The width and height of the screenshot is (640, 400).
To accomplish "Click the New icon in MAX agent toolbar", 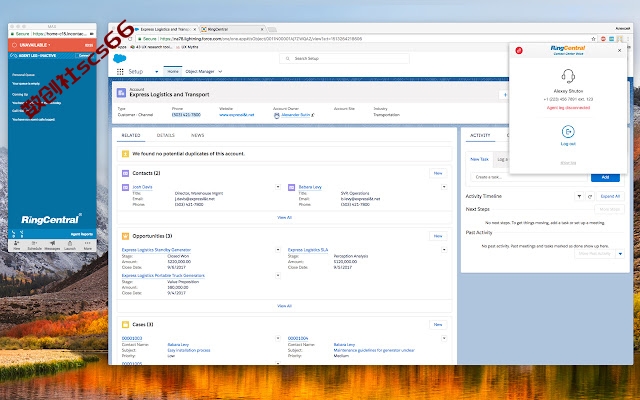I will tap(17, 245).
